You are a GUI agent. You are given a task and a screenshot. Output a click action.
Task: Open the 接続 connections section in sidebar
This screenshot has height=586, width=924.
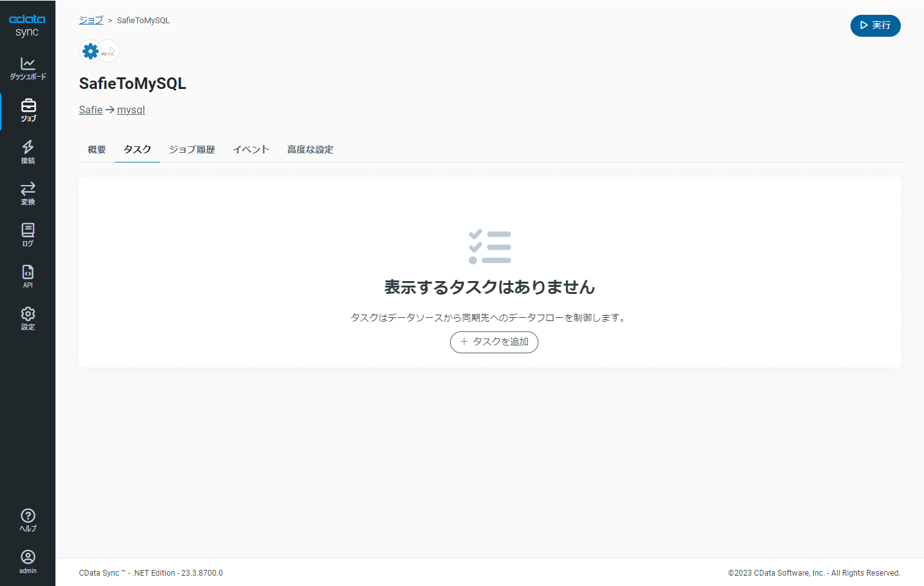click(28, 153)
